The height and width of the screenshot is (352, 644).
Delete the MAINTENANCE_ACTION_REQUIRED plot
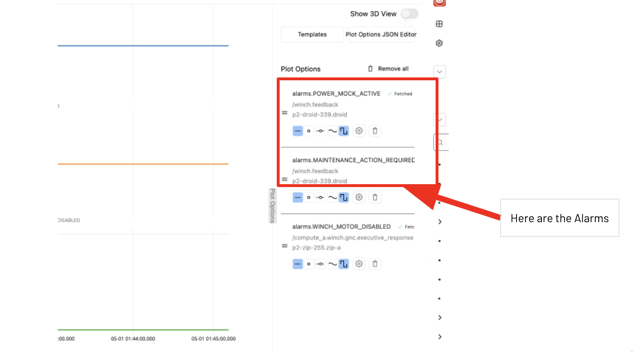point(375,197)
